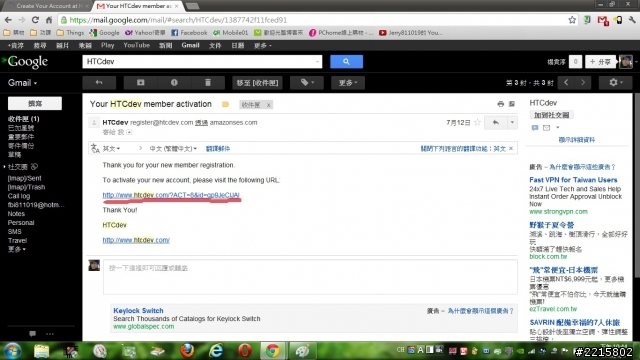
Task: Expand the 更多 labels list in sidebar
Action: (x=16, y=249)
